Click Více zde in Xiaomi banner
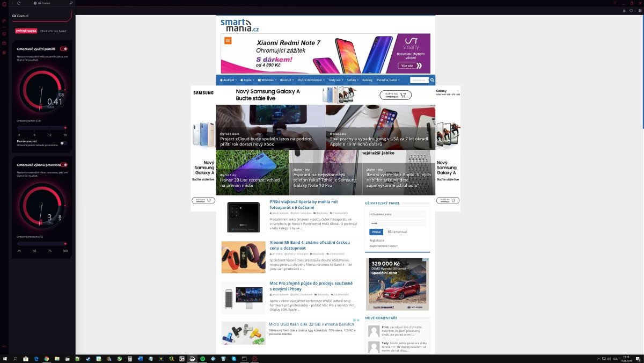This screenshot has height=363, width=644. pos(411,66)
